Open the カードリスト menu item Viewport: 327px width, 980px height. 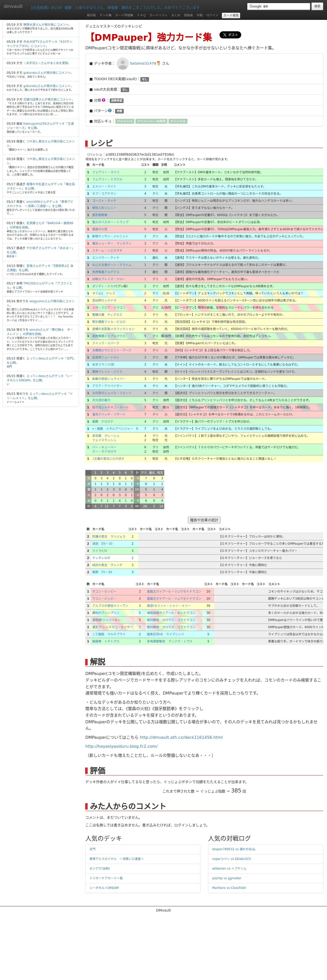pos(158,15)
